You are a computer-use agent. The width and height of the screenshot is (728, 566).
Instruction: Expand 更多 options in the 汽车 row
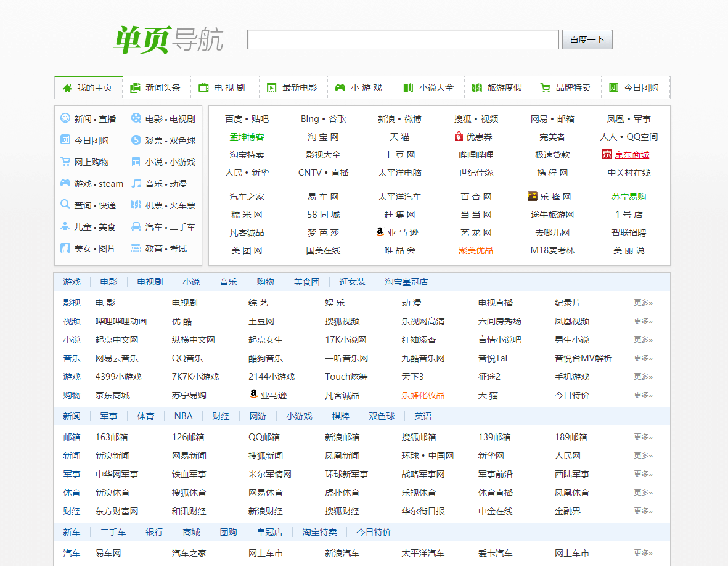coord(642,553)
